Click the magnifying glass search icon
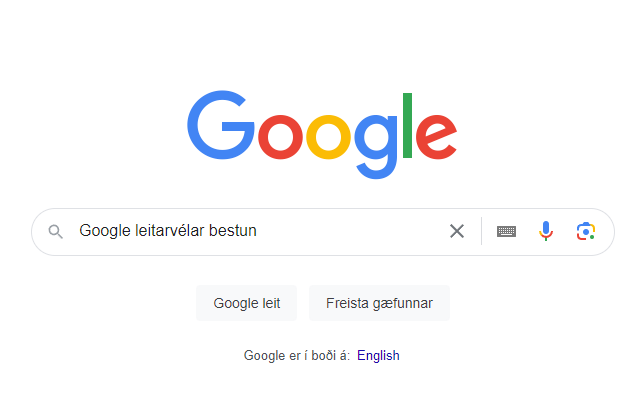Viewport: 642px width, 416px height. (56, 232)
